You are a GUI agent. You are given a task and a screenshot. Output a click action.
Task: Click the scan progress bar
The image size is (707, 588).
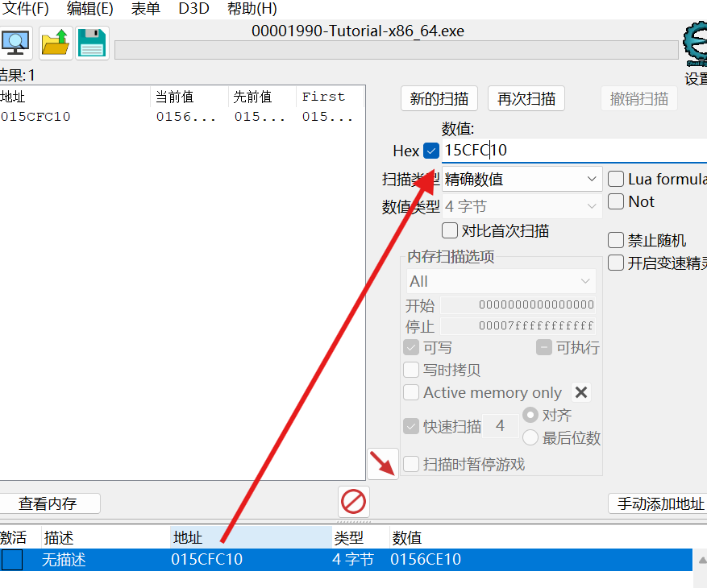click(397, 50)
